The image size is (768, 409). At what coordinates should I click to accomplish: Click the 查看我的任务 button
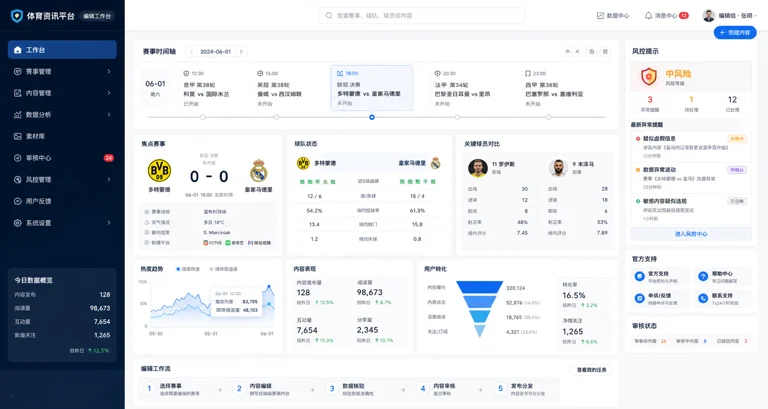591,370
